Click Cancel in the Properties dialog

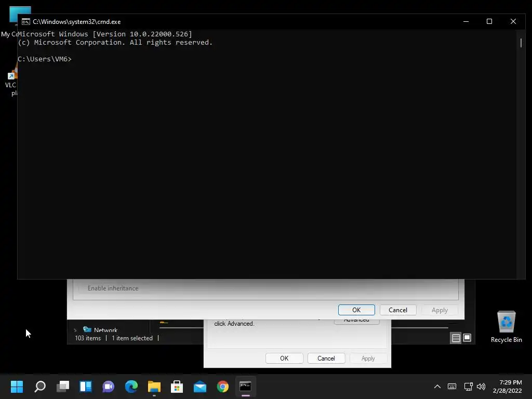pyautogui.click(x=326, y=358)
